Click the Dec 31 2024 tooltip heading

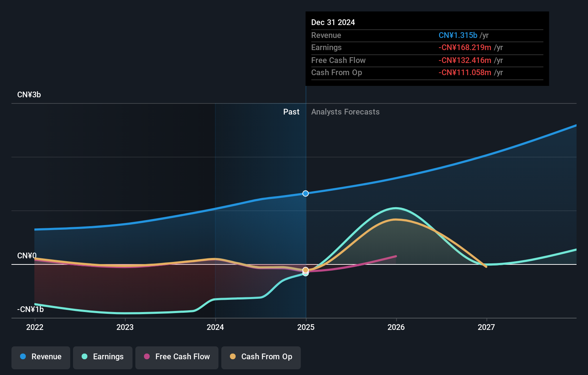(333, 23)
